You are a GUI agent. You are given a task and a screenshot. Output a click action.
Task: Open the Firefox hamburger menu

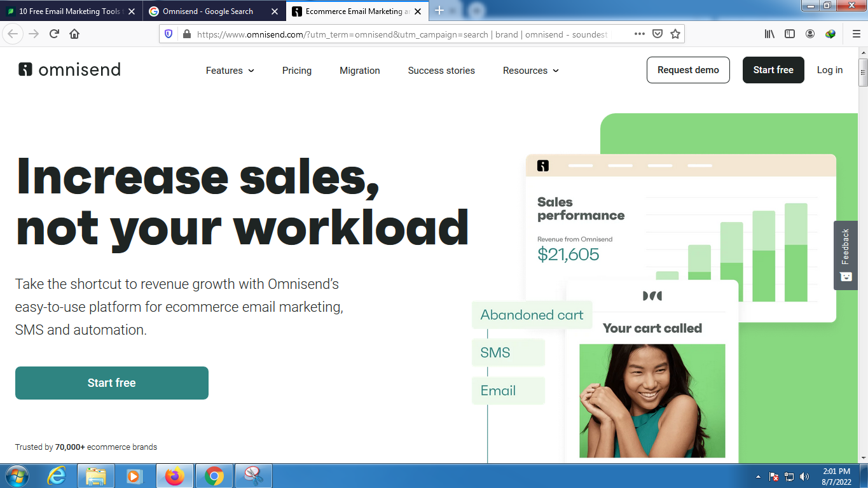point(856,34)
